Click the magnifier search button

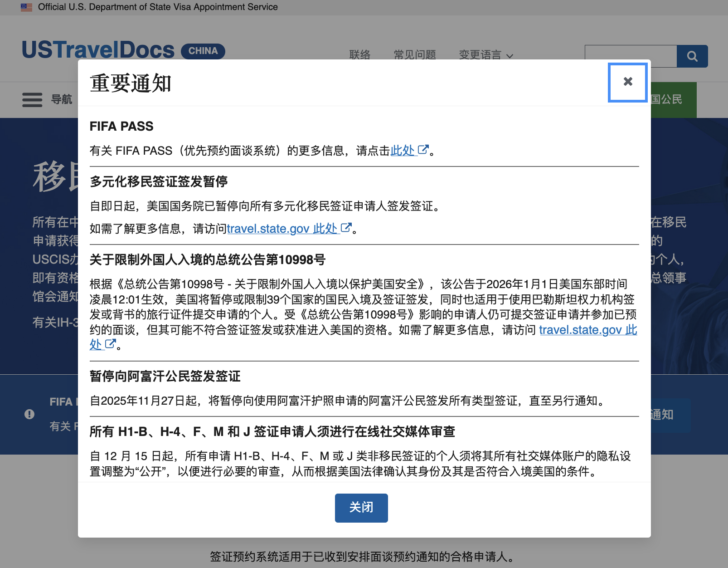692,56
